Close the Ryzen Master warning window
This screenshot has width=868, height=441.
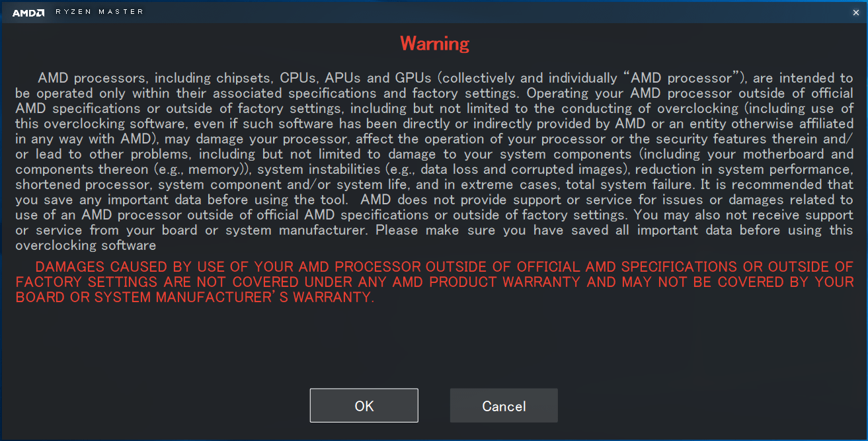click(856, 12)
